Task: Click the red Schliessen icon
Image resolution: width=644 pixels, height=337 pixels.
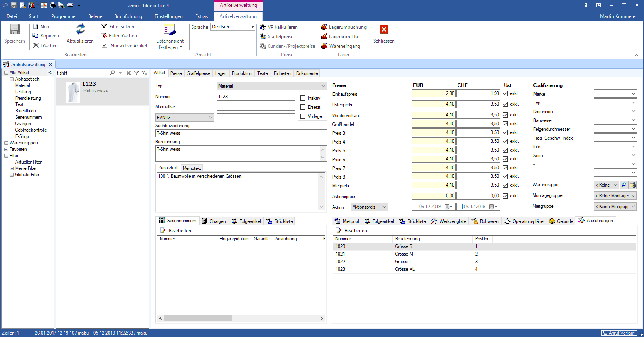Action: click(x=384, y=30)
